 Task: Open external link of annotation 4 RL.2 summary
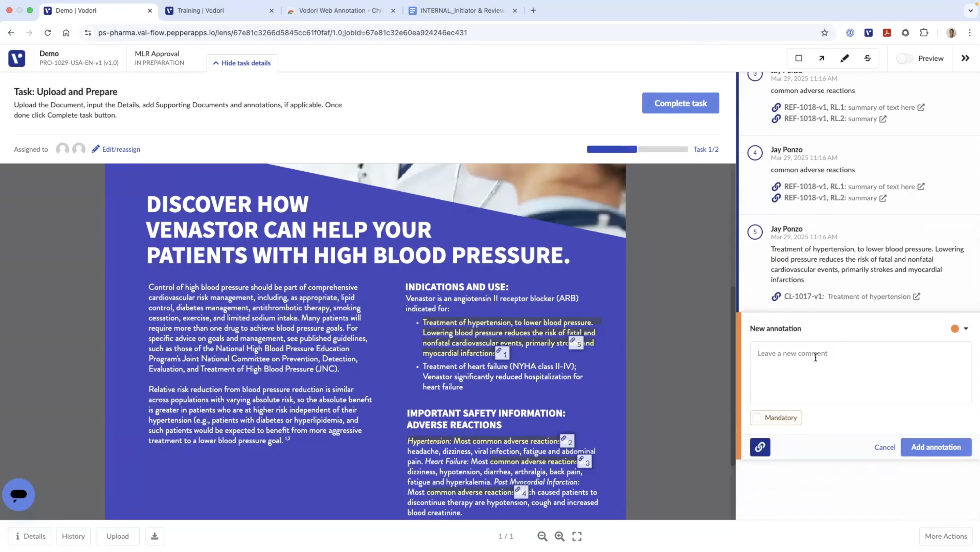pos(883,198)
